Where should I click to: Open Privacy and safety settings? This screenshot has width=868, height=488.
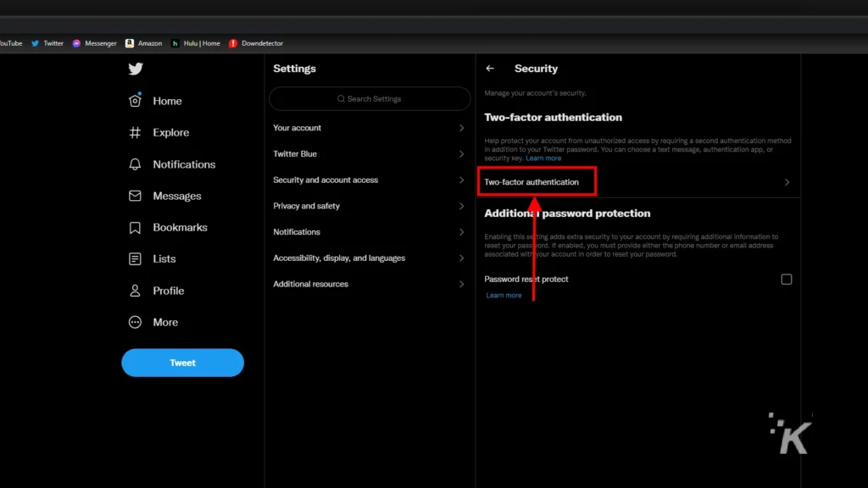[x=369, y=206]
